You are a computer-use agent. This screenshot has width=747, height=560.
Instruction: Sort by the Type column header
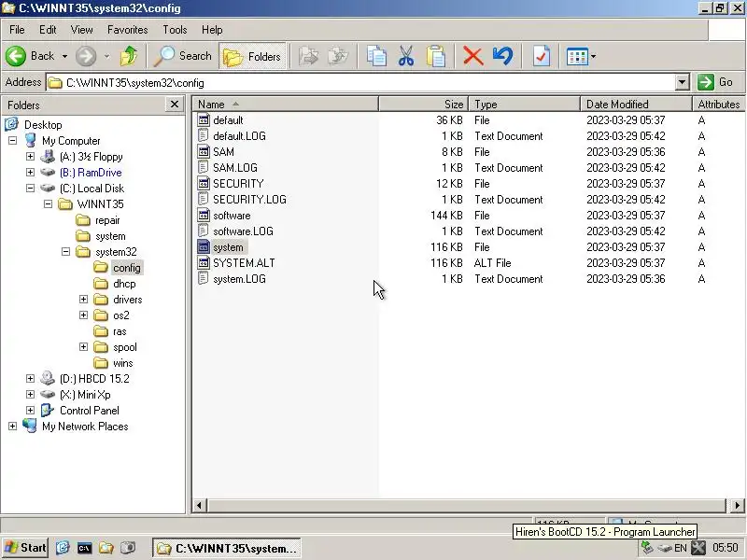point(525,104)
